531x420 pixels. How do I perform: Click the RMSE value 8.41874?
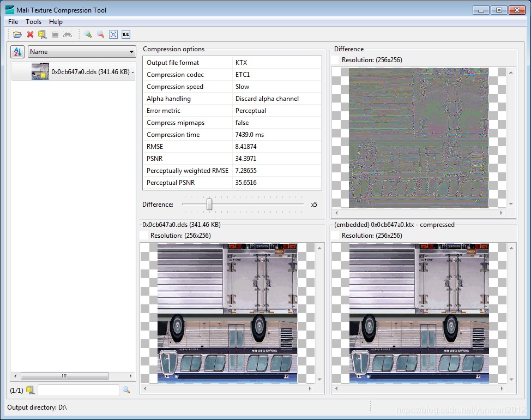point(245,147)
